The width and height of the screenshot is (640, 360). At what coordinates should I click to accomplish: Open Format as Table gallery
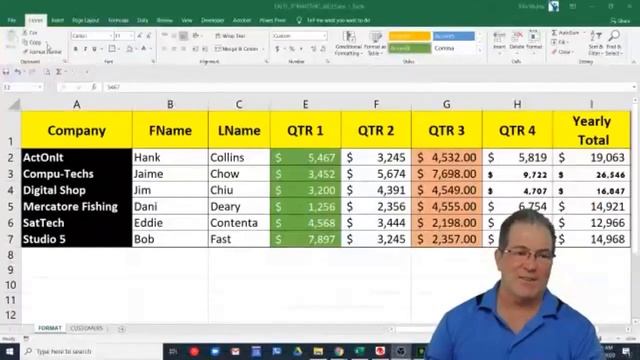pyautogui.click(x=374, y=43)
